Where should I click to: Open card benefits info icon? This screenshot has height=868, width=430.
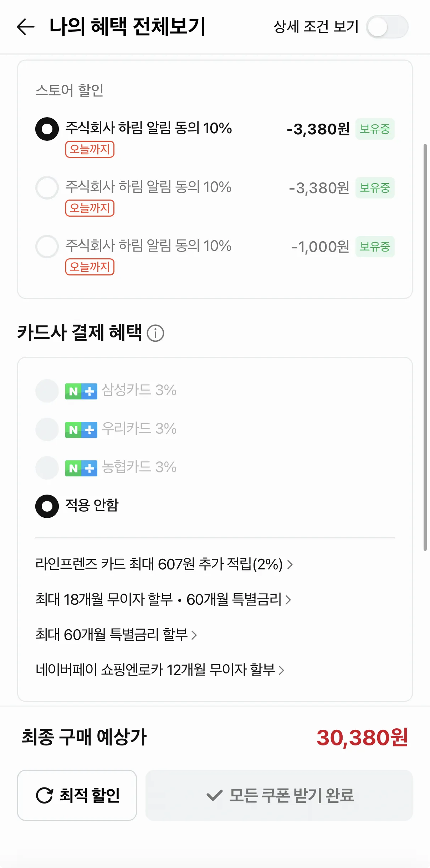pos(155,333)
